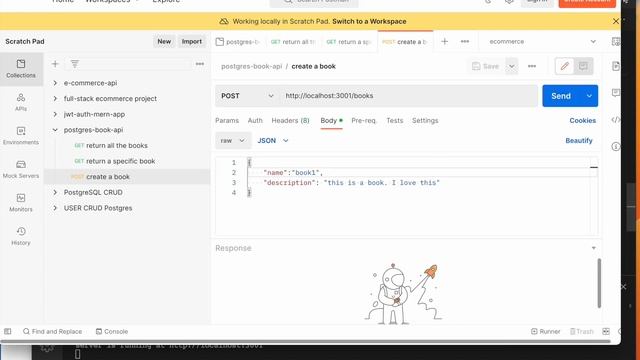Collapse the Response section chevron

pos(593,248)
